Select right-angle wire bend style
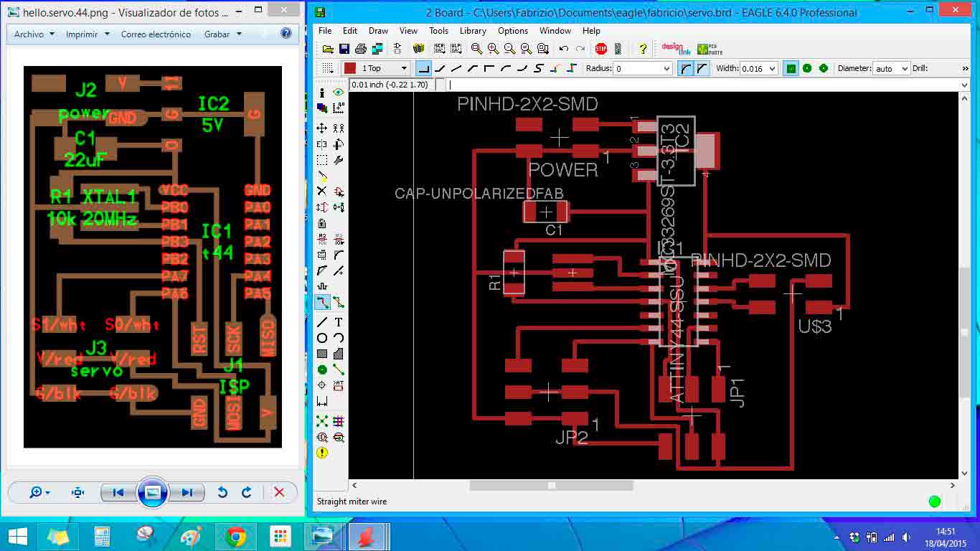 pyautogui.click(x=423, y=68)
